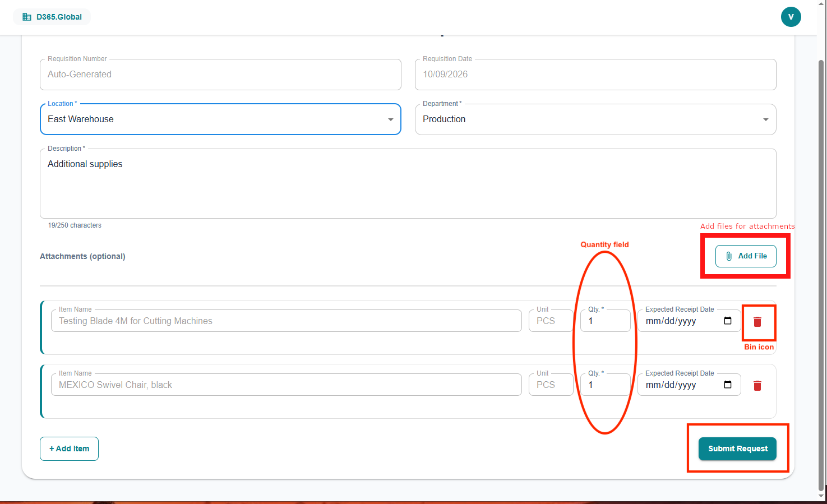Open the user avatar V menu
This screenshot has width=827, height=504.
click(x=791, y=17)
